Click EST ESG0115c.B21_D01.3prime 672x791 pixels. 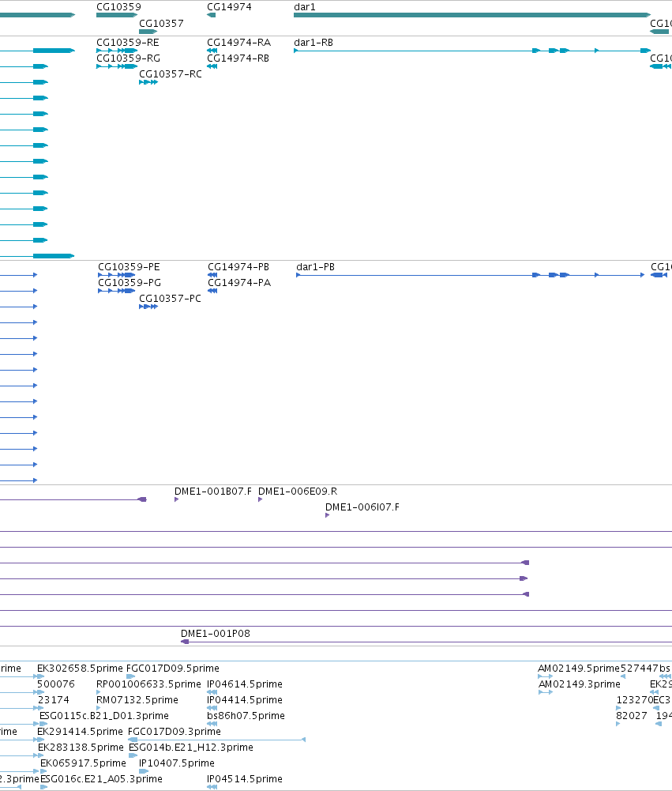104,716
